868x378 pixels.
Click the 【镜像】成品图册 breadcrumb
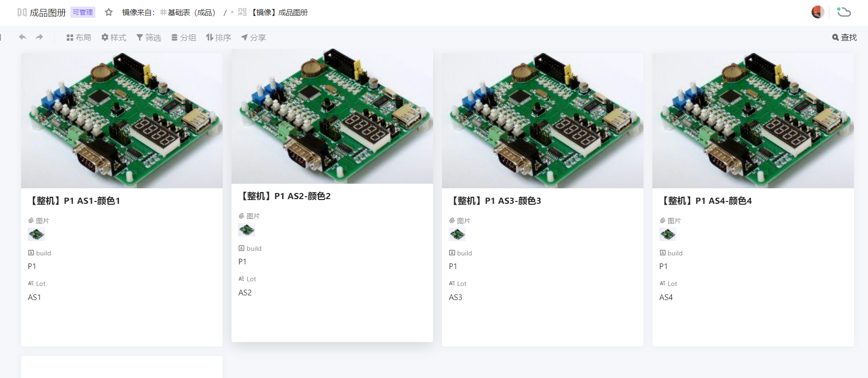(279, 13)
